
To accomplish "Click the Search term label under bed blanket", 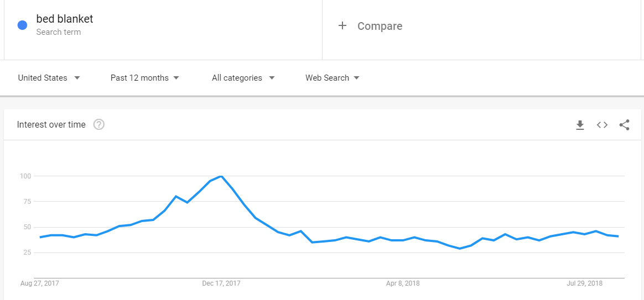I will click(x=58, y=32).
